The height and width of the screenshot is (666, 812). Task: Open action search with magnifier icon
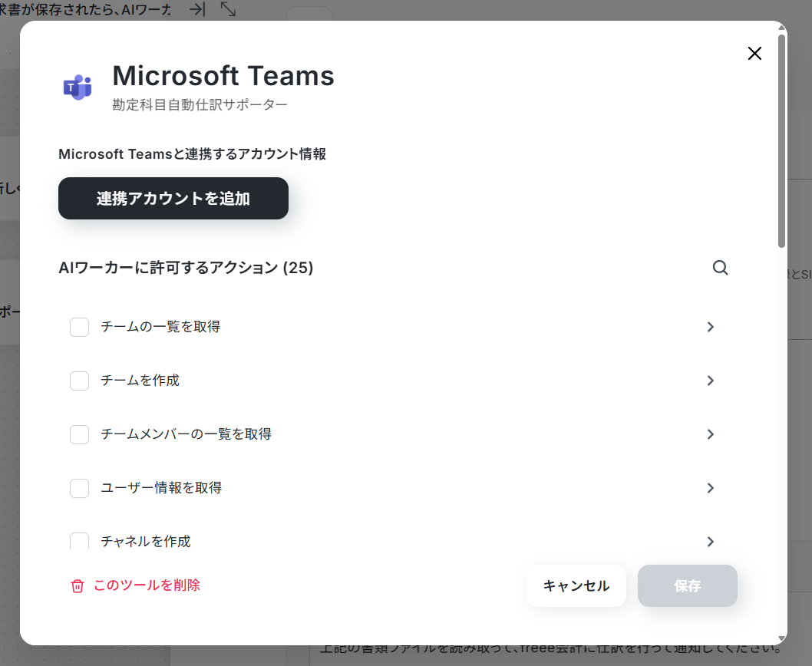tap(721, 268)
